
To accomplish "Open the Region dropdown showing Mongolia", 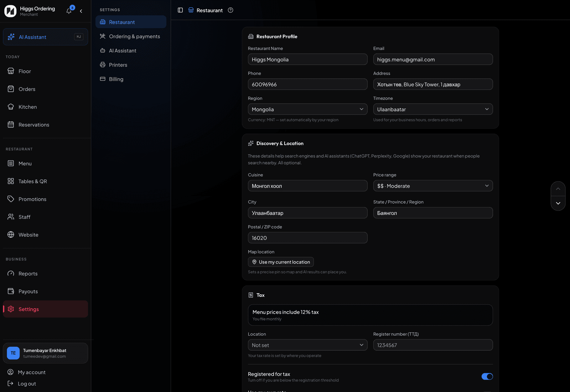I will (x=307, y=109).
